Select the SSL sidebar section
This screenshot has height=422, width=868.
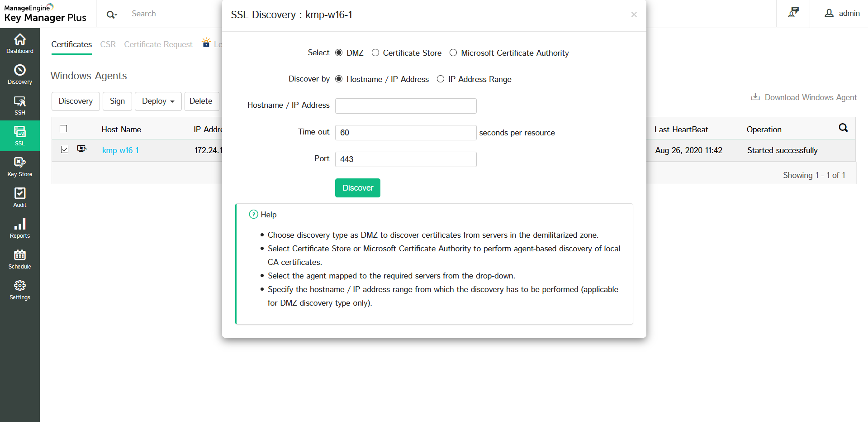click(x=20, y=136)
